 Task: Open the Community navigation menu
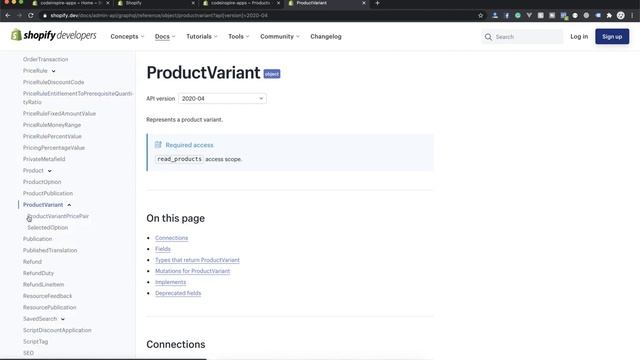coord(280,36)
